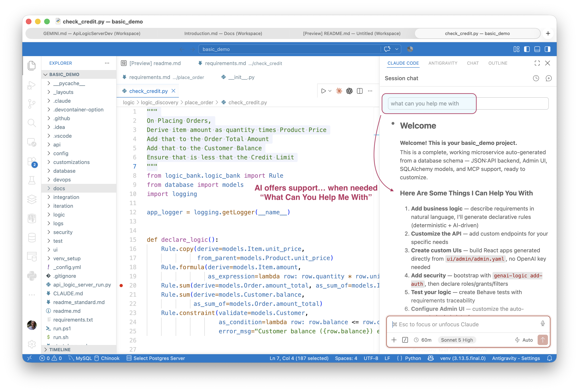Screen dimensions: 579x392
Task: Open the Python icon in activity bar
Action: coord(32,276)
